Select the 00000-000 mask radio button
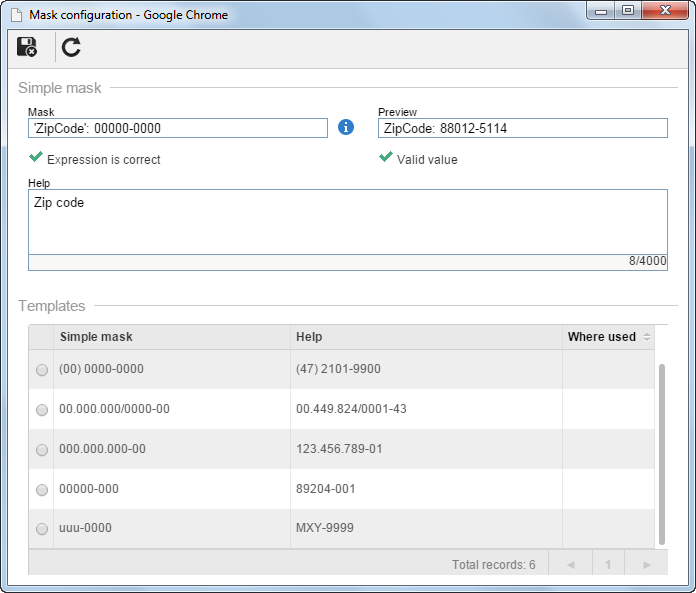The width and height of the screenshot is (696, 593). 42,490
